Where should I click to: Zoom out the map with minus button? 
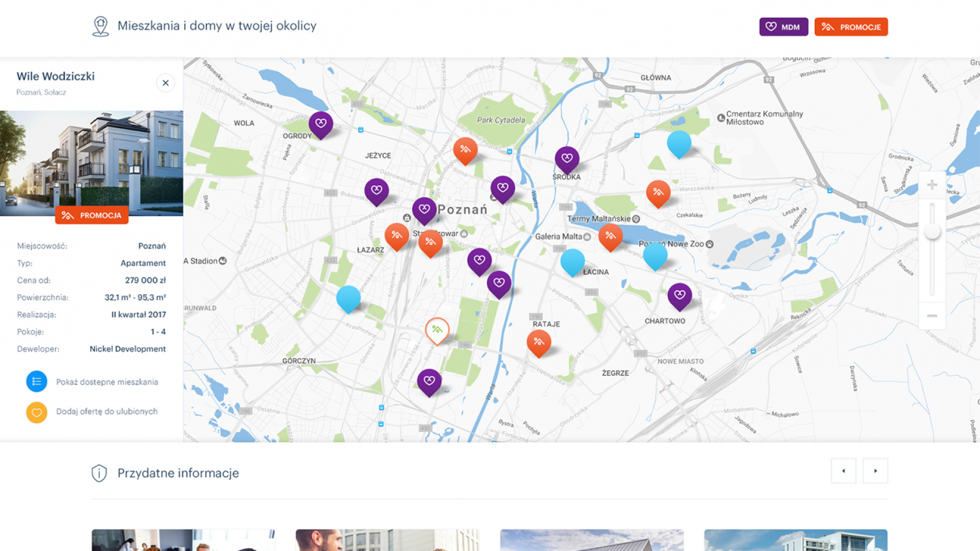tap(932, 316)
